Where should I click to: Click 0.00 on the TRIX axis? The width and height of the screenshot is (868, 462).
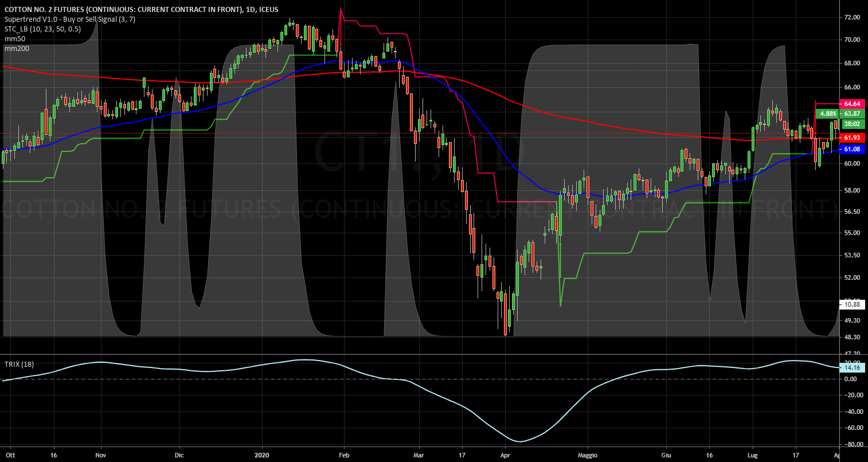850,379
